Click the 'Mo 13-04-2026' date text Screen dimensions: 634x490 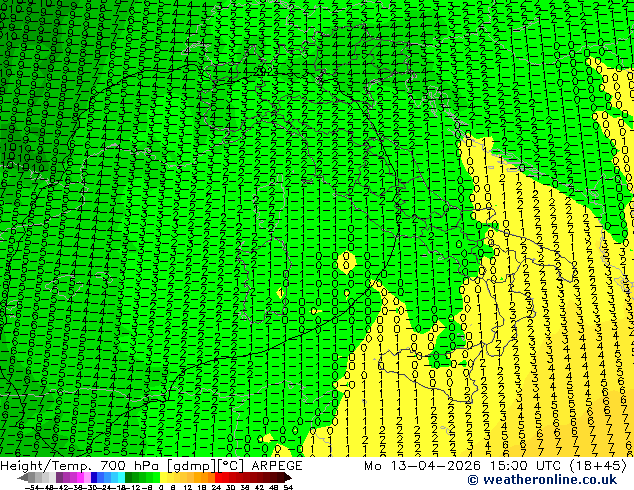pos(424,466)
